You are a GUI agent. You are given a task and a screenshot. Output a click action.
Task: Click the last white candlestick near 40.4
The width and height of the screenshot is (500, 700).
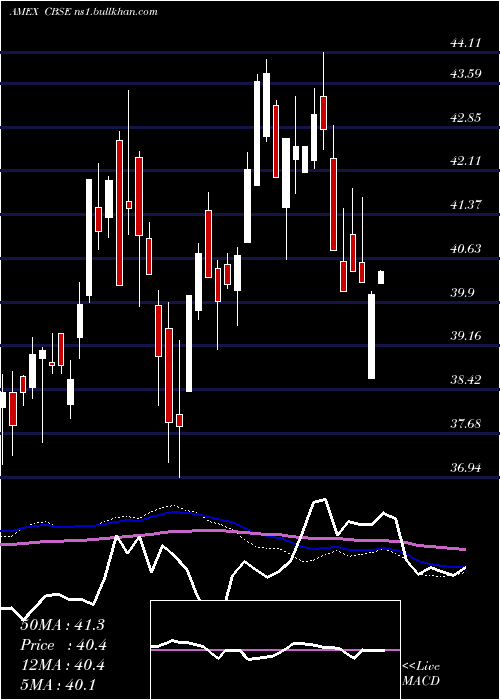click(x=381, y=277)
